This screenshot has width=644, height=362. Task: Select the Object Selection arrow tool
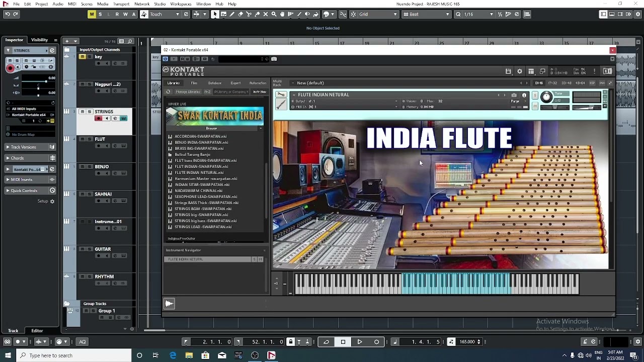(x=215, y=14)
